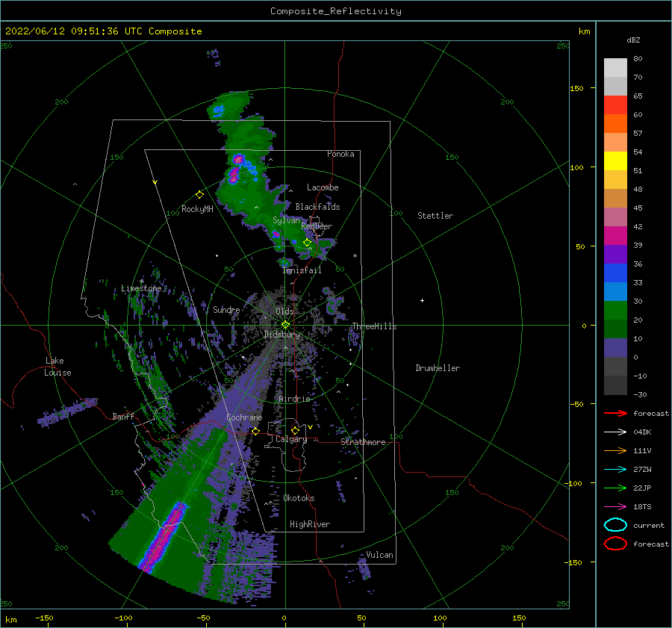Click the Composite_Reflectivity title text
Viewport: 672px width, 628px height.
[x=336, y=11]
